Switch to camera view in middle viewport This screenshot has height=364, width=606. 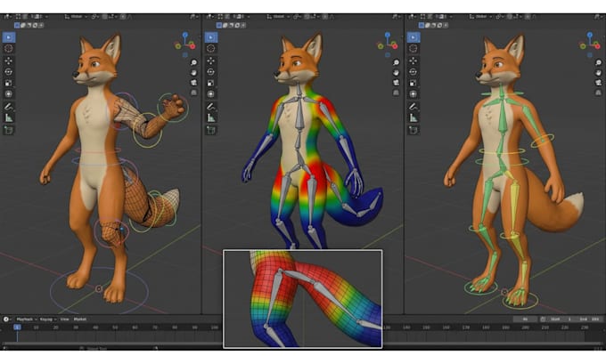(x=396, y=83)
